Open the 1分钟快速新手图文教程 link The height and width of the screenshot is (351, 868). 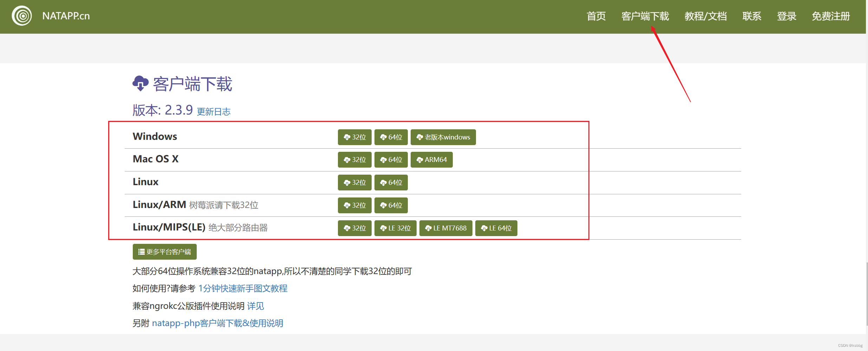click(243, 288)
